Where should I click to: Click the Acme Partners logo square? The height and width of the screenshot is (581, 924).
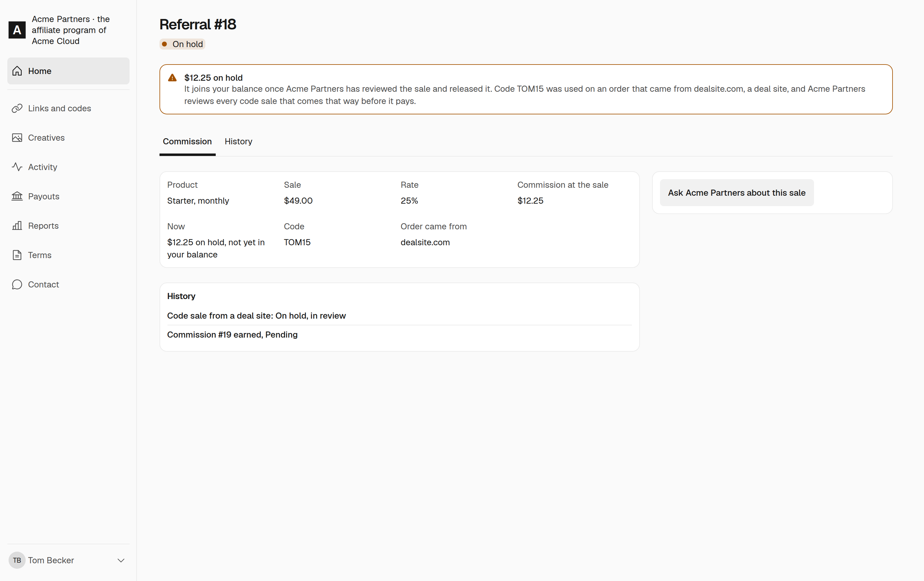[x=17, y=30]
